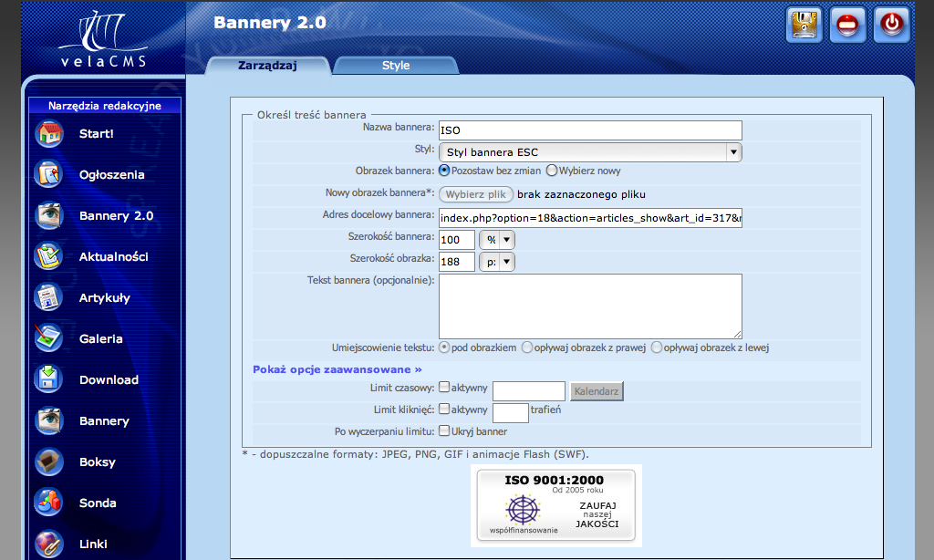Switch to the Zarządzaj tab
934x560 pixels.
pyautogui.click(x=266, y=66)
